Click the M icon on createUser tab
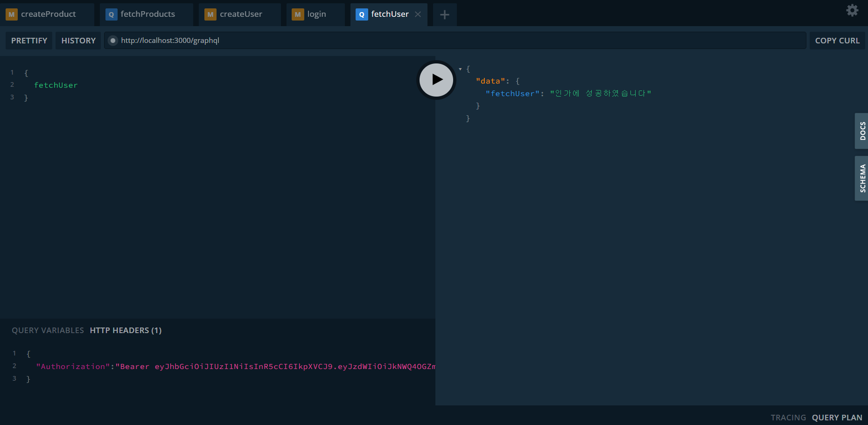The image size is (868, 425). tap(210, 14)
